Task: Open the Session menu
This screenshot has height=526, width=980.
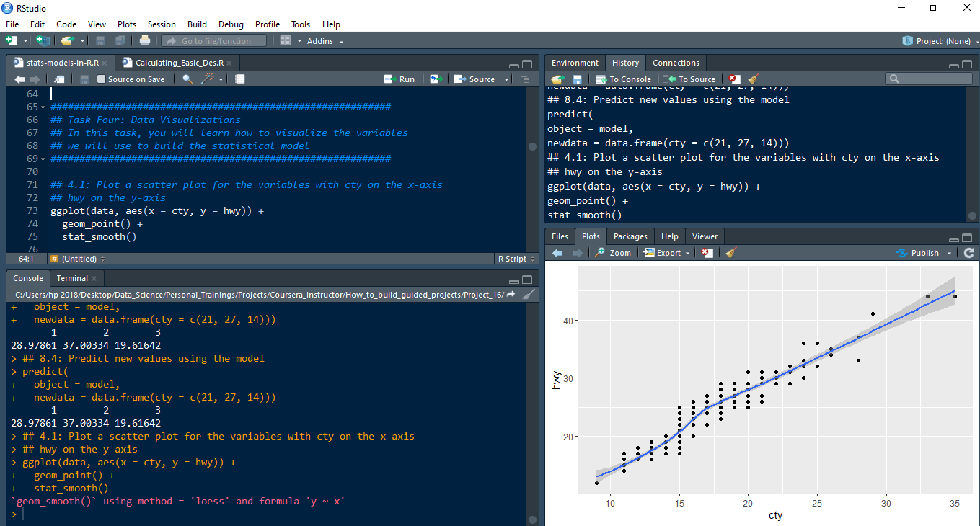Action: pyautogui.click(x=162, y=24)
